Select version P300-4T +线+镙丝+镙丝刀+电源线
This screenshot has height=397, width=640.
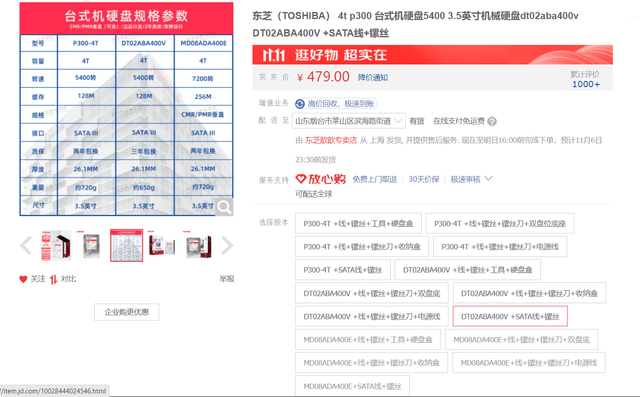500,247
